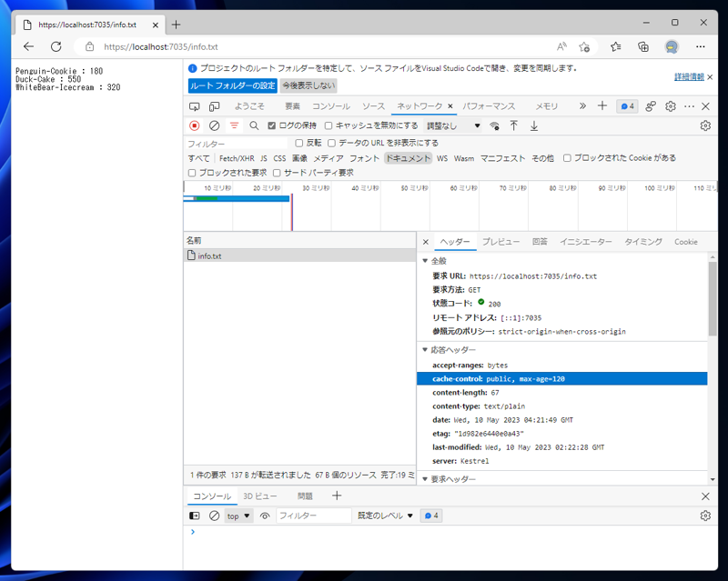
Task: Open DevTools Settings gear in top toolbar
Action: pyautogui.click(x=671, y=106)
